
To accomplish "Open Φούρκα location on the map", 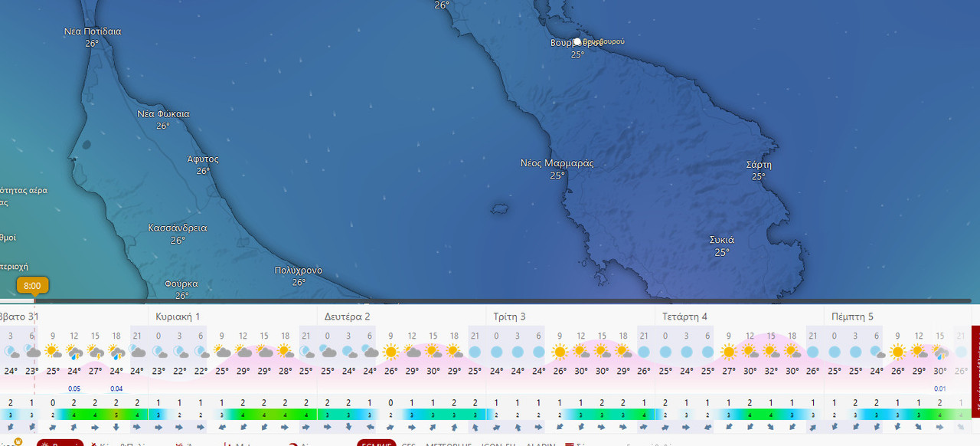I will tap(181, 284).
